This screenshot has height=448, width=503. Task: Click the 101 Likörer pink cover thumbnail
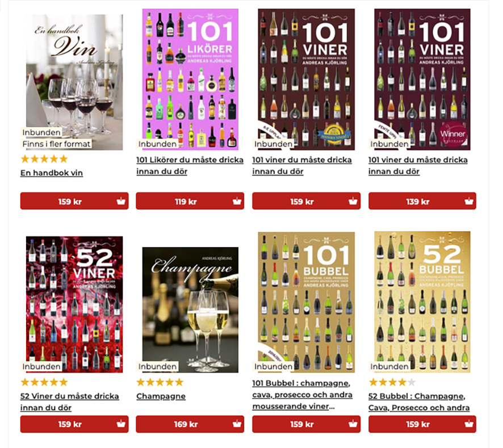(190, 79)
